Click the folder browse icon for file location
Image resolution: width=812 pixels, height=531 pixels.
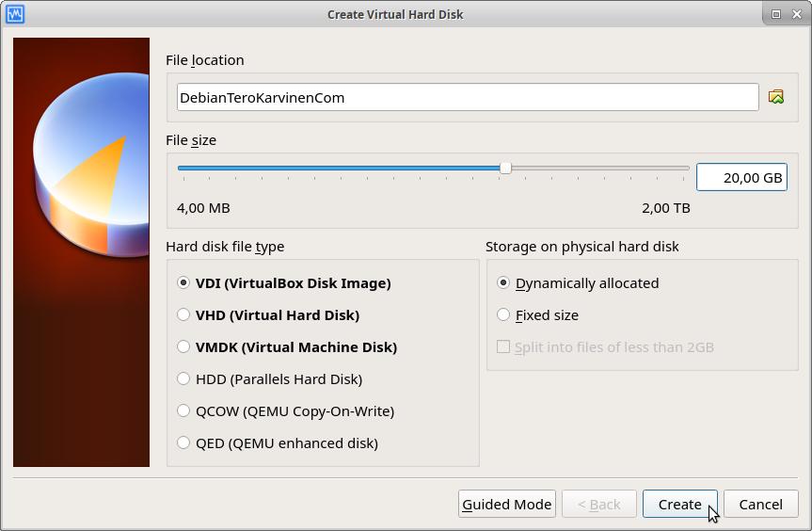point(775,97)
